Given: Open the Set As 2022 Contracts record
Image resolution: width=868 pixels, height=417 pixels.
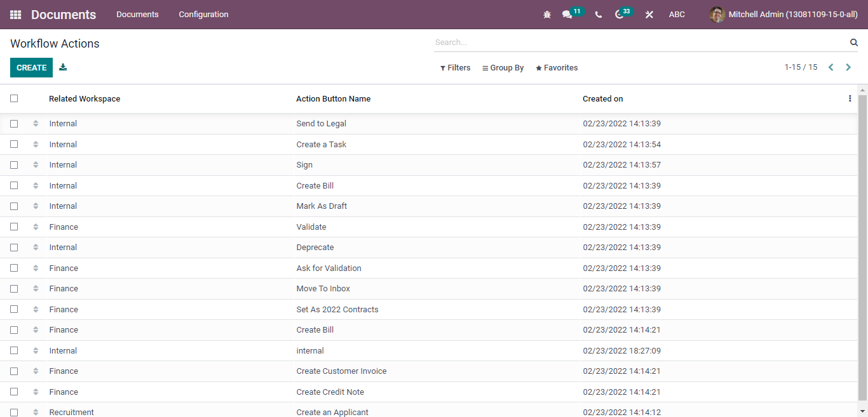Looking at the screenshot, I should point(337,310).
